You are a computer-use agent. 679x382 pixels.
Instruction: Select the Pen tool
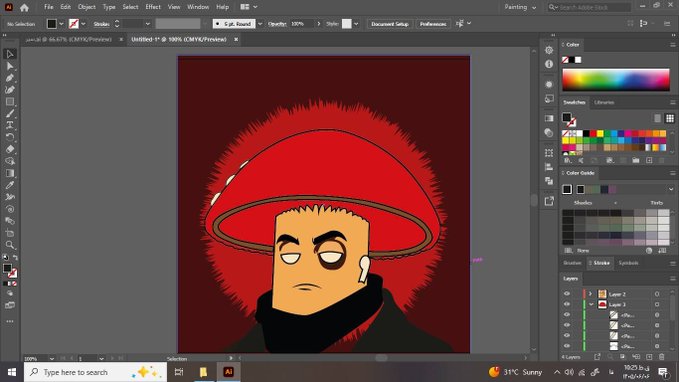10,78
